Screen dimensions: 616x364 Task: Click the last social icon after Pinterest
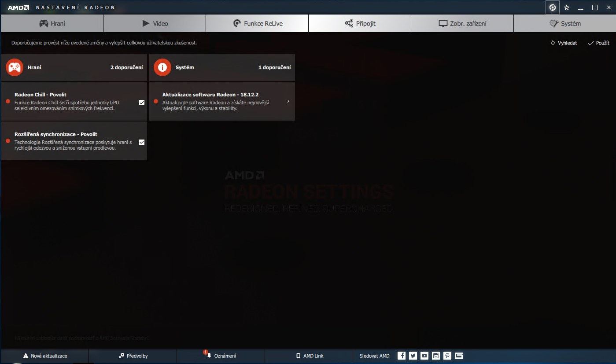coord(459,356)
